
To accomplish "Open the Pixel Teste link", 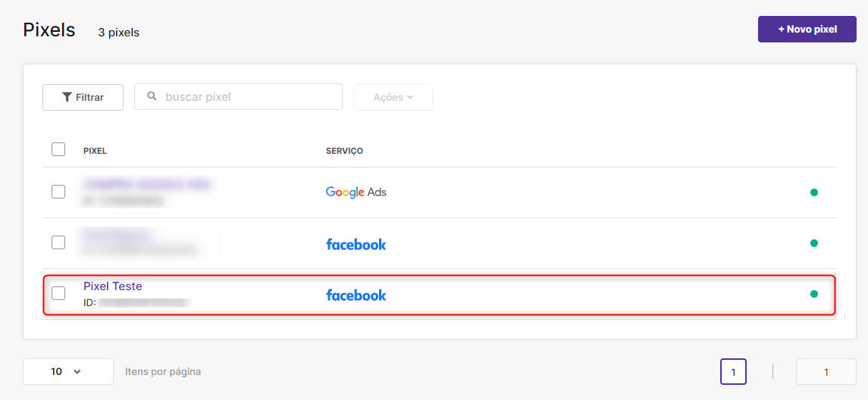I will click(x=113, y=286).
